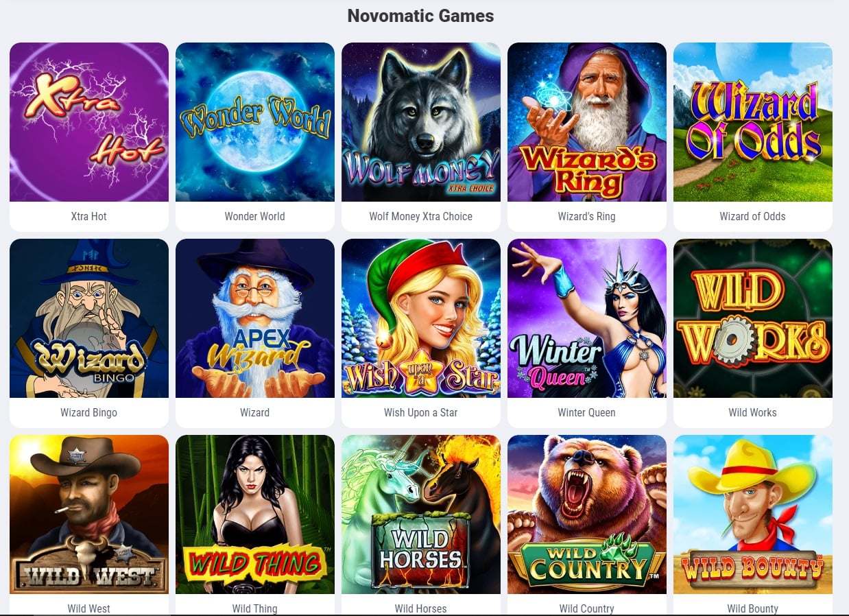Open the Xtra Hot game thumbnail
Screen dimensions: 849x616
pyautogui.click(x=89, y=122)
